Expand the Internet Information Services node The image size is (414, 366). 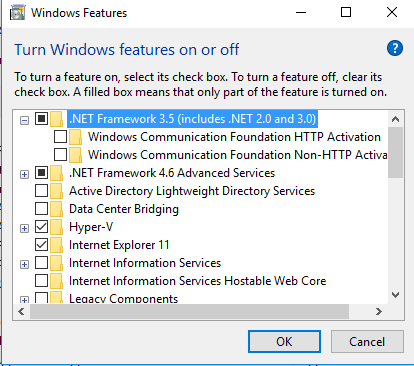(x=24, y=264)
